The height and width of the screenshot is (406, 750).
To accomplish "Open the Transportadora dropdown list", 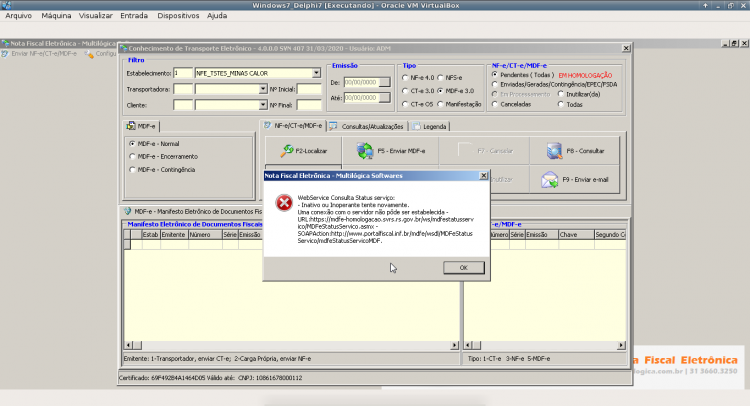I will [263, 89].
